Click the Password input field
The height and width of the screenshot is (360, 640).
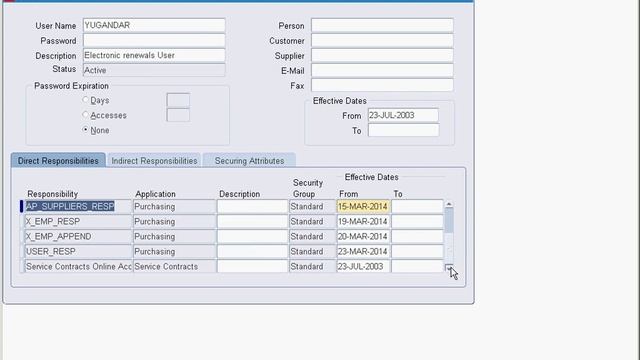pos(154,40)
